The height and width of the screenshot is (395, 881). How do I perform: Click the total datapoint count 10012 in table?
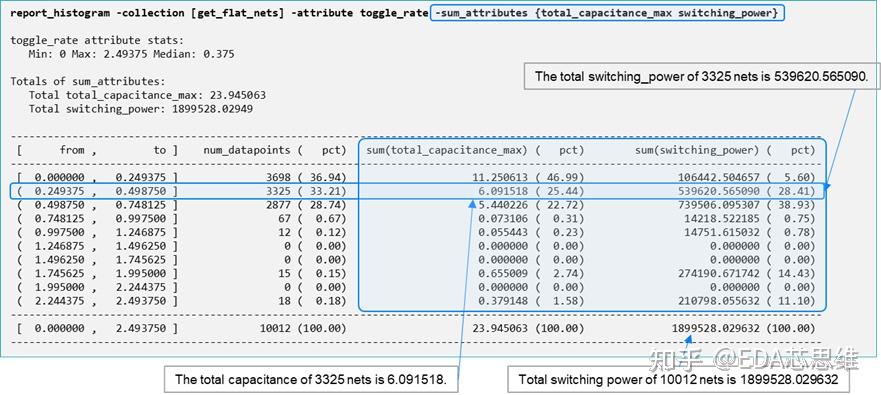point(274,329)
